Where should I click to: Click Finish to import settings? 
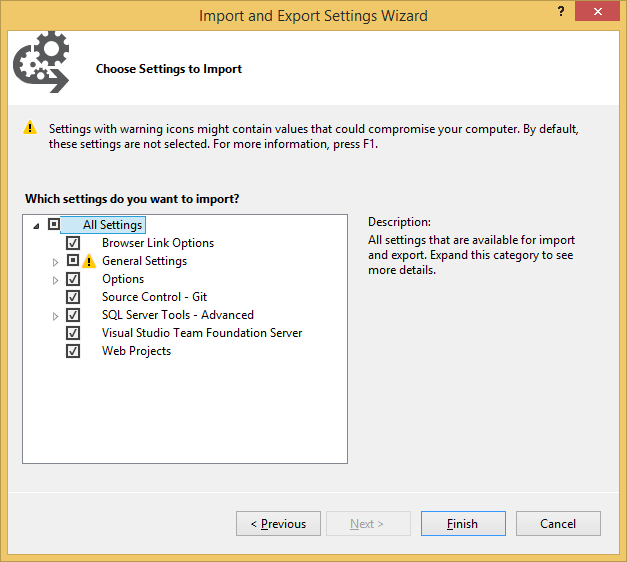click(462, 523)
